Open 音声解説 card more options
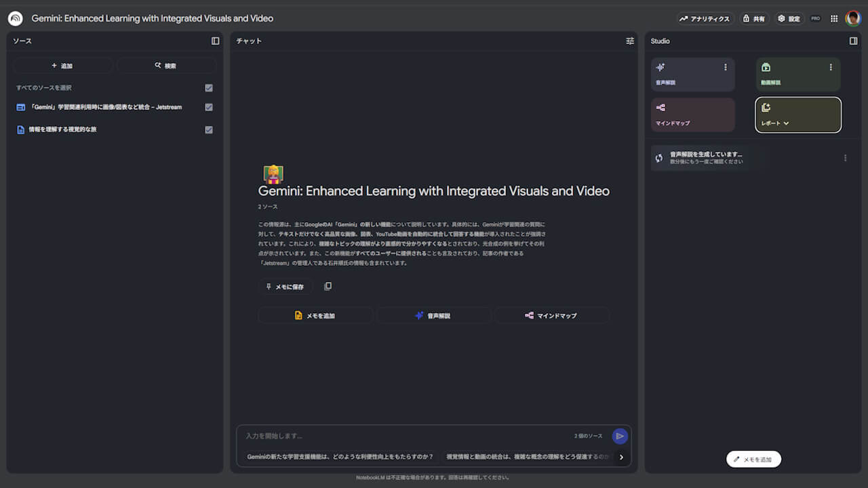This screenshot has width=868, height=488. tap(726, 67)
